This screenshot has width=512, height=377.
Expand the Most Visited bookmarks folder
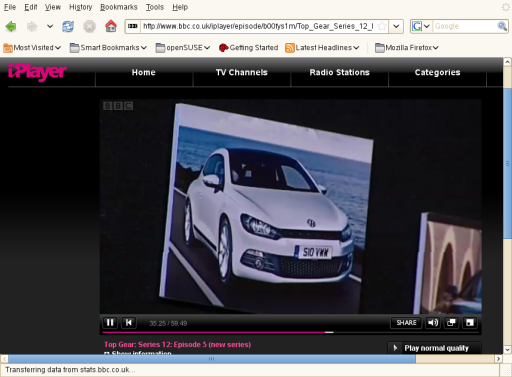32,48
